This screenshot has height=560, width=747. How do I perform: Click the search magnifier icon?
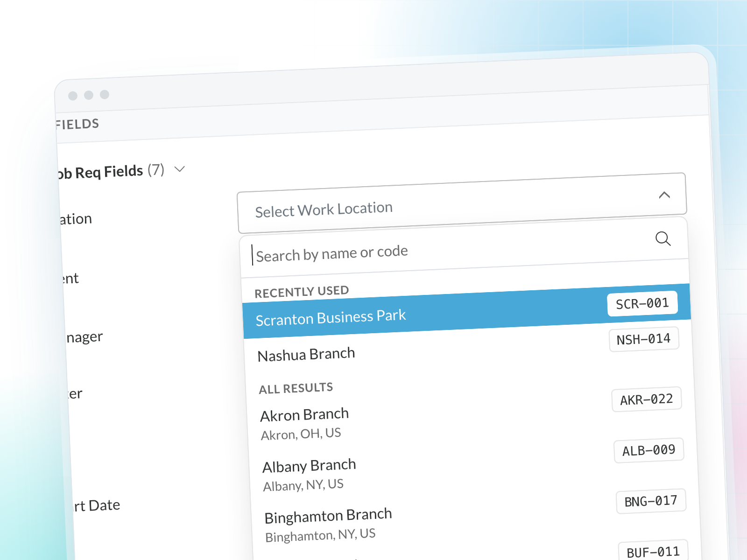663,238
